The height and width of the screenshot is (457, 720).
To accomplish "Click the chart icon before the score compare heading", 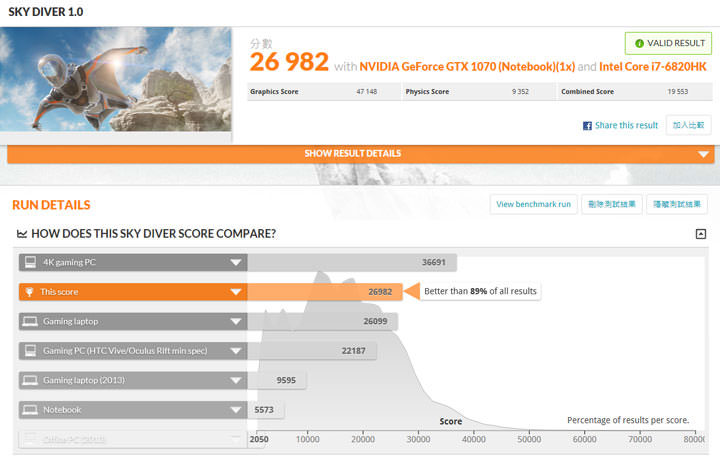I will tap(21, 234).
